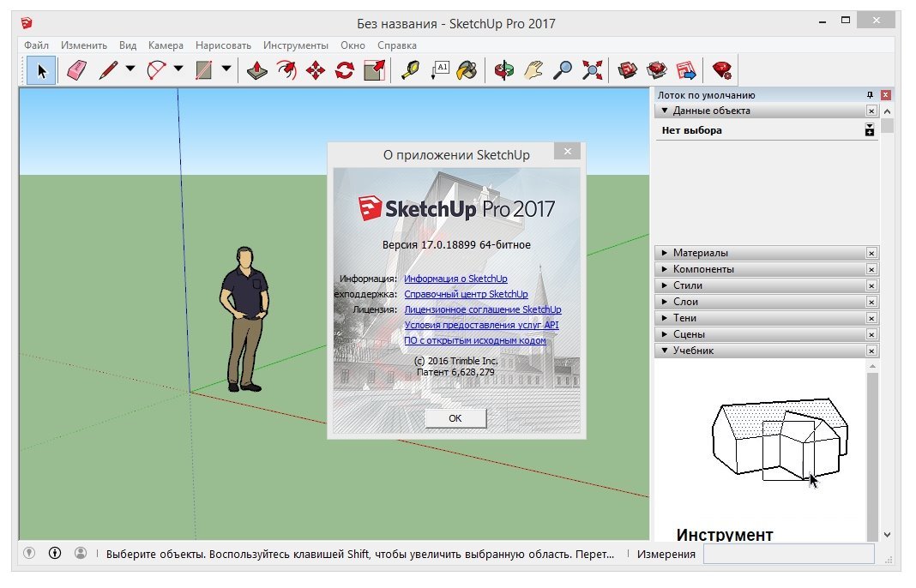This screenshot has width=916, height=588.
Task: Open Лицензионное соглашение SketchUp link
Action: 483,309
